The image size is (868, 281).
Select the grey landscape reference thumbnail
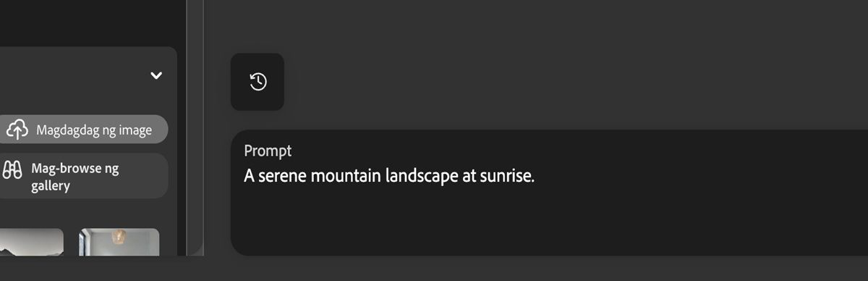30,242
